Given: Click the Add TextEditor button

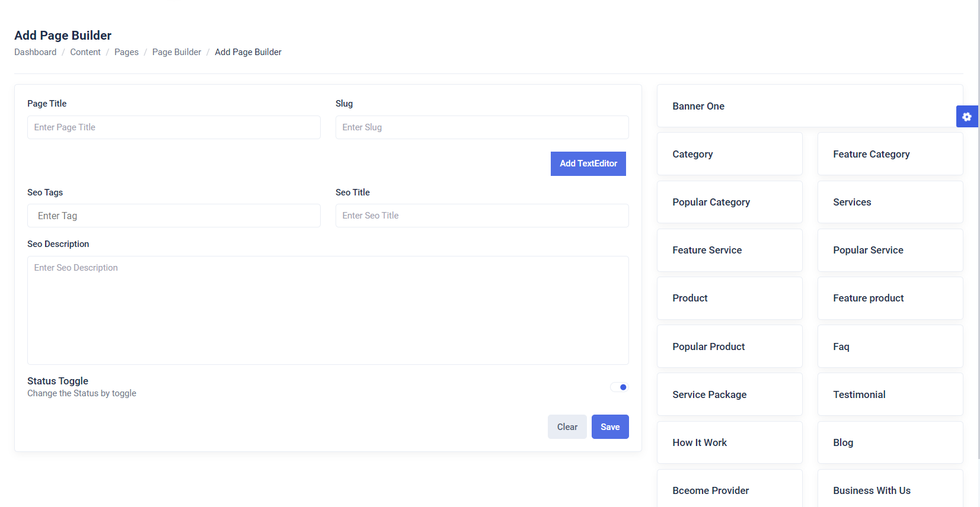Looking at the screenshot, I should (588, 163).
